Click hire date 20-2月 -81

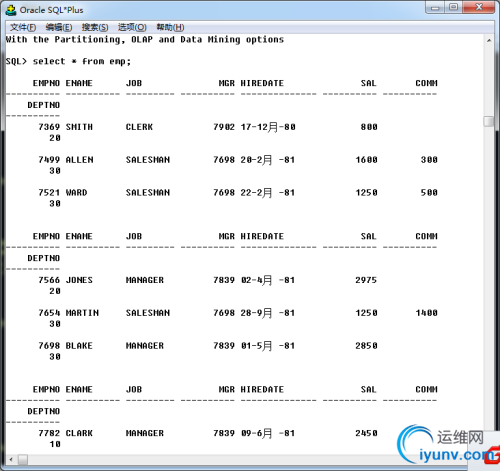(268, 160)
